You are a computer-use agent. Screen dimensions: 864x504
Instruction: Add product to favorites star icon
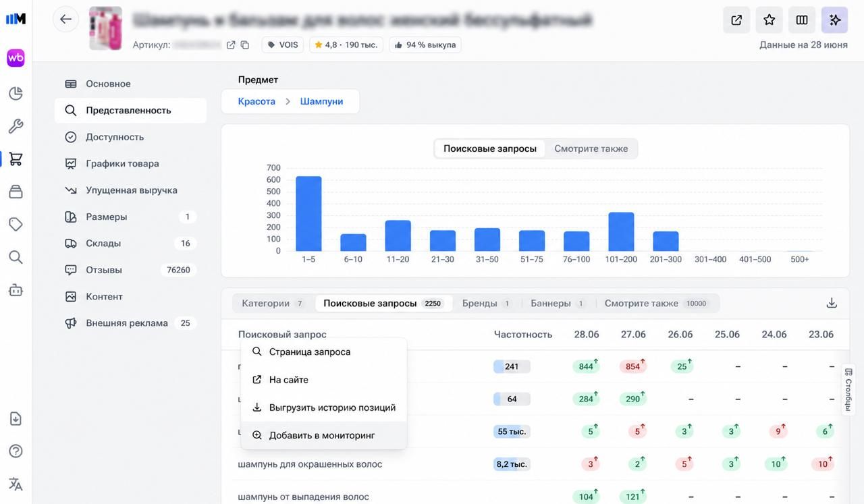pyautogui.click(x=769, y=20)
